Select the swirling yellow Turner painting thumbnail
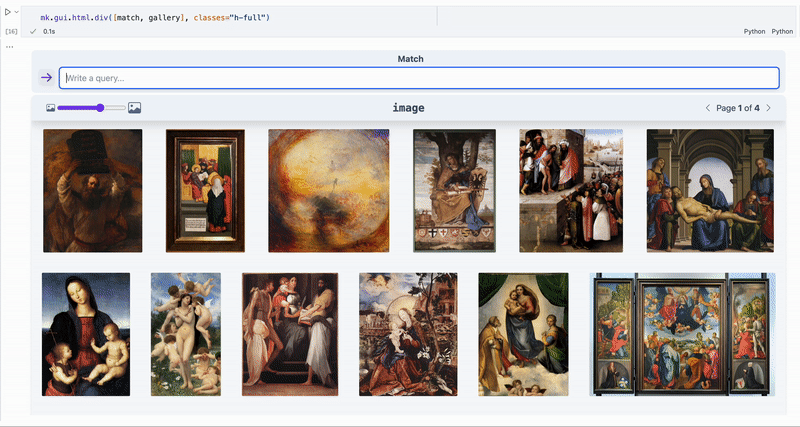Viewport: 800px width, 427px height. coord(328,190)
